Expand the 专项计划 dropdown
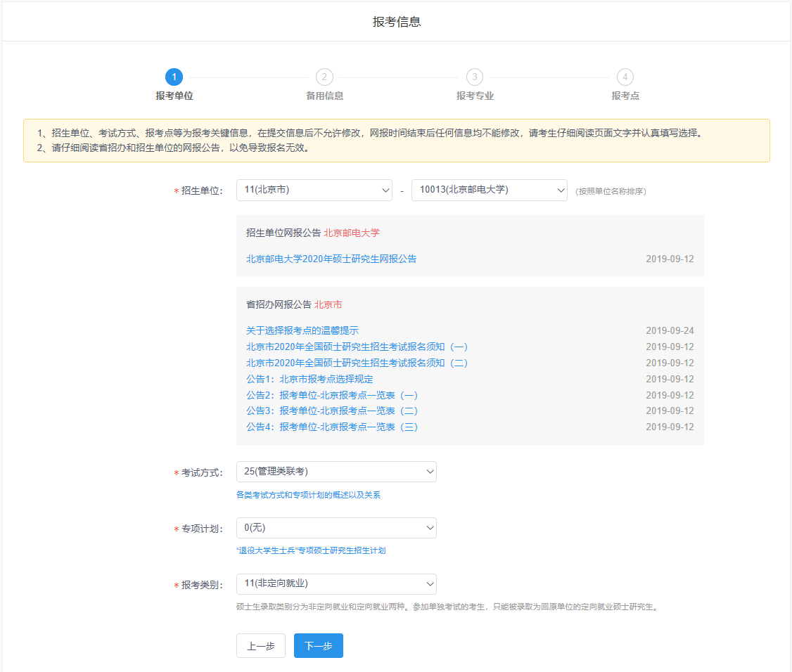This screenshot has width=792, height=672. coord(336,528)
